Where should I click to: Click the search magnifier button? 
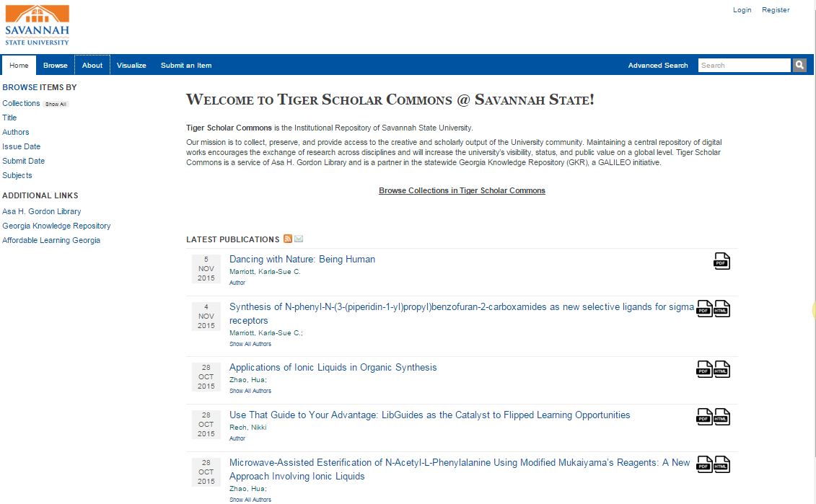(x=799, y=65)
